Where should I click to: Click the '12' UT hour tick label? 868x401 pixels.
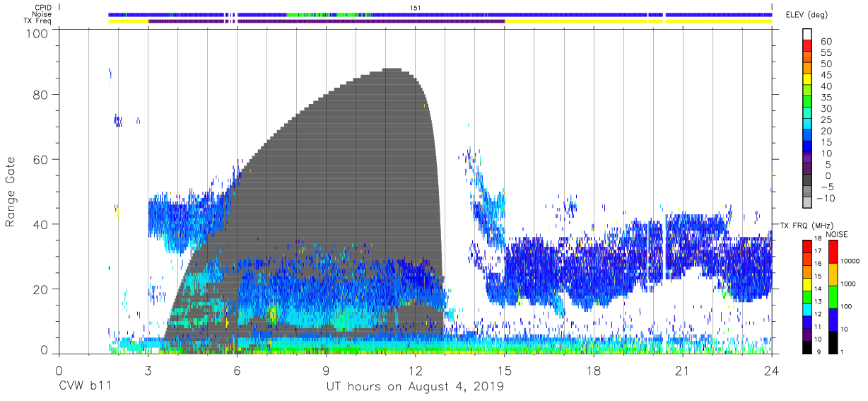click(416, 370)
